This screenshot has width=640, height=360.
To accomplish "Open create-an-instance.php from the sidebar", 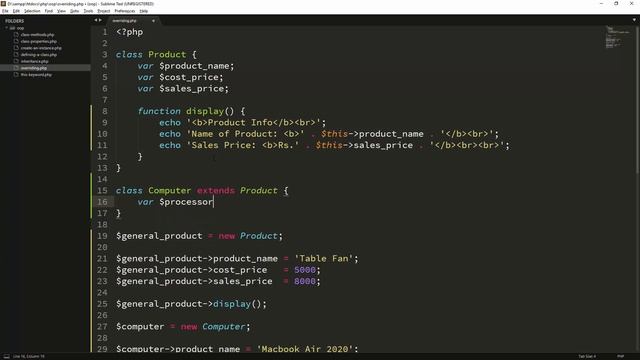I will (41, 48).
